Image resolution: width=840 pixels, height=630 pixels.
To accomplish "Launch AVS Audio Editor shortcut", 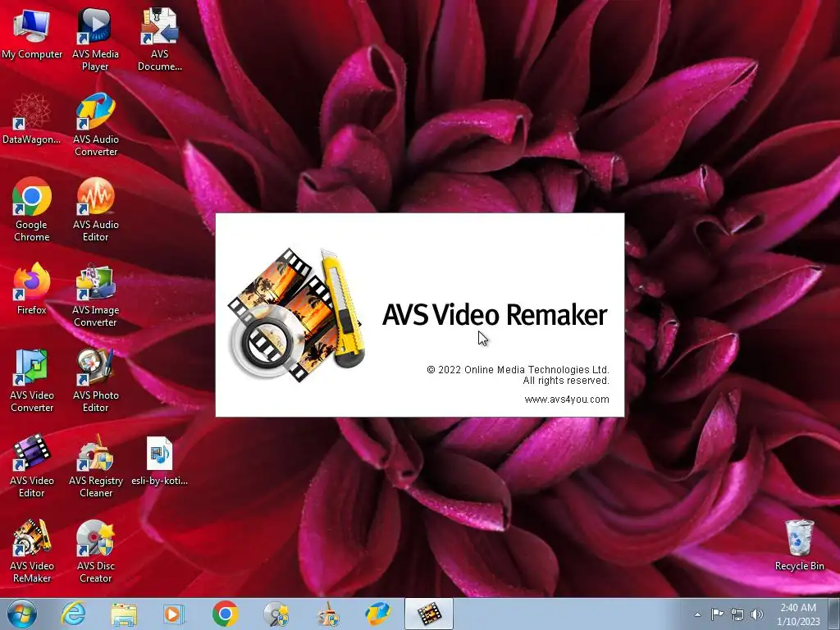I will tap(95, 209).
